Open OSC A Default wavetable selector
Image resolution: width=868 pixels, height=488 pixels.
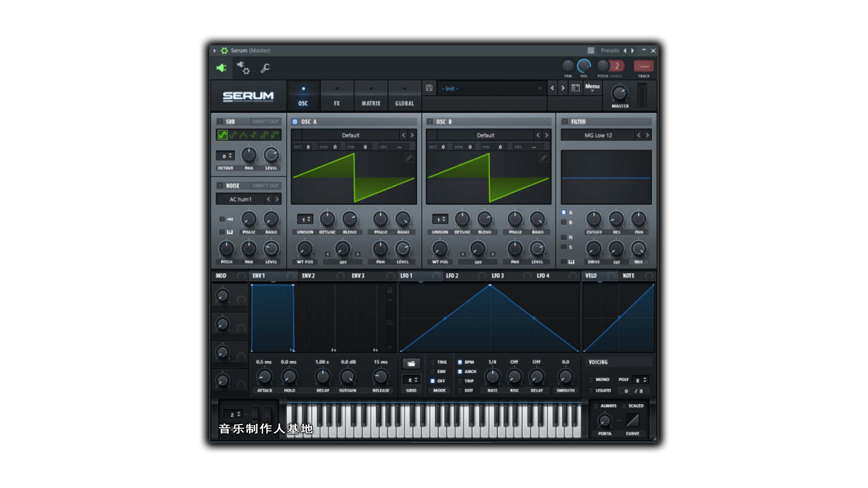[x=350, y=135]
